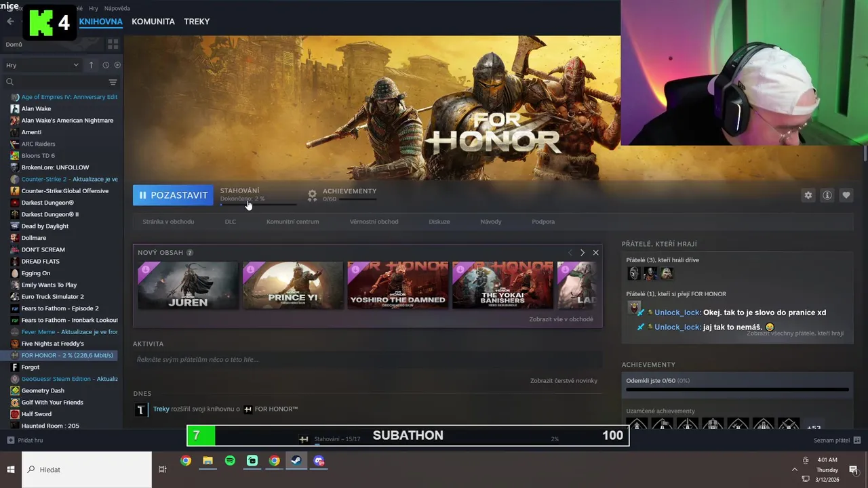Show next Nový obsah items arrow
This screenshot has height=488, width=868.
tap(582, 253)
